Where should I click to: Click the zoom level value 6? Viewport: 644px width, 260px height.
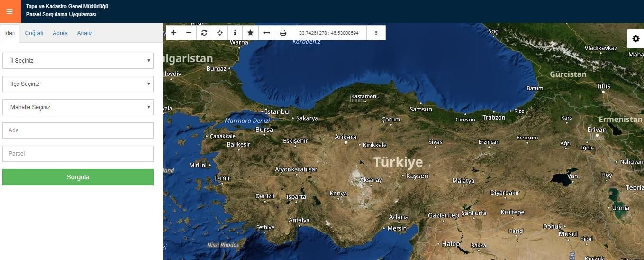376,33
